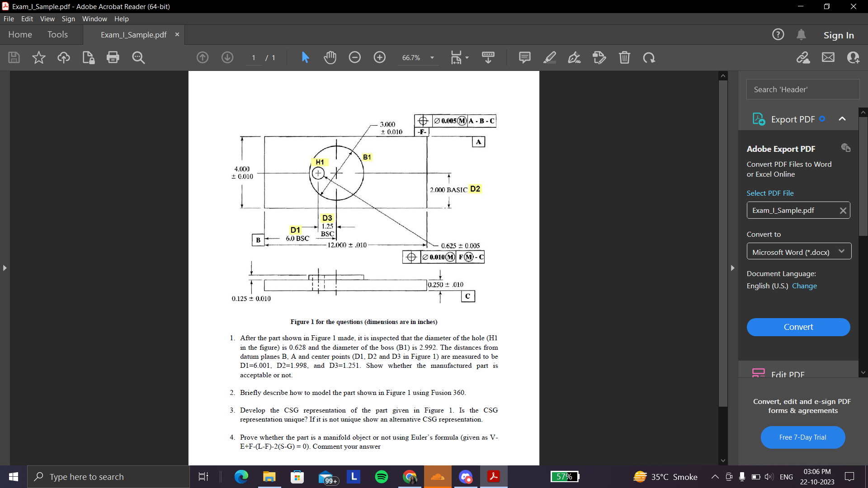Select the Hand pan tool
Screen dimensions: 868x488
[330, 57]
